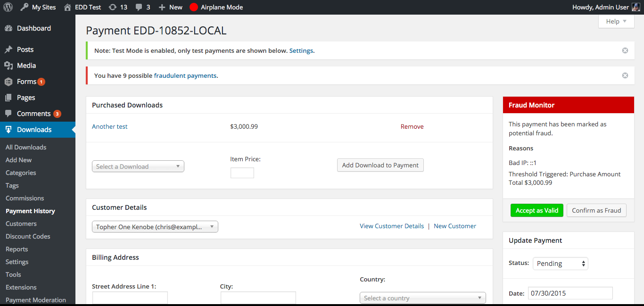The width and height of the screenshot is (644, 306).
Task: Open Discount Codes in the sidebar
Action: (x=28, y=236)
